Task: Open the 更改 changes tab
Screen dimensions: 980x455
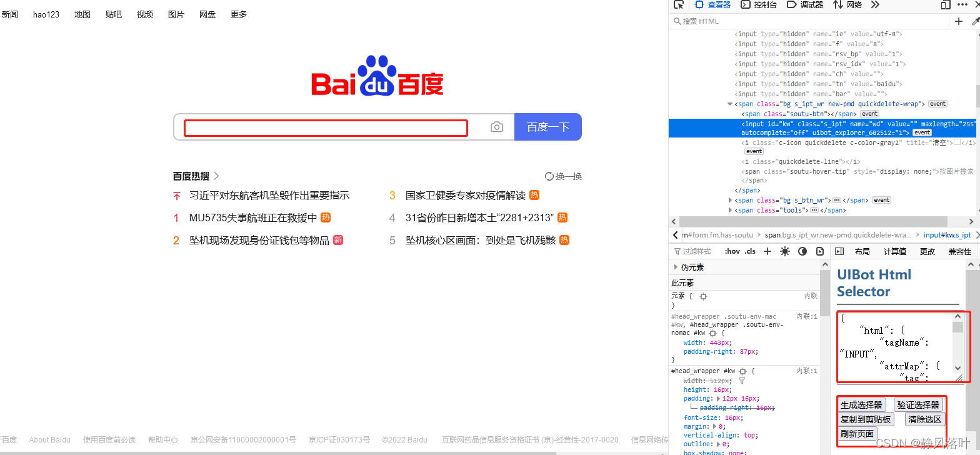Action: (x=927, y=251)
